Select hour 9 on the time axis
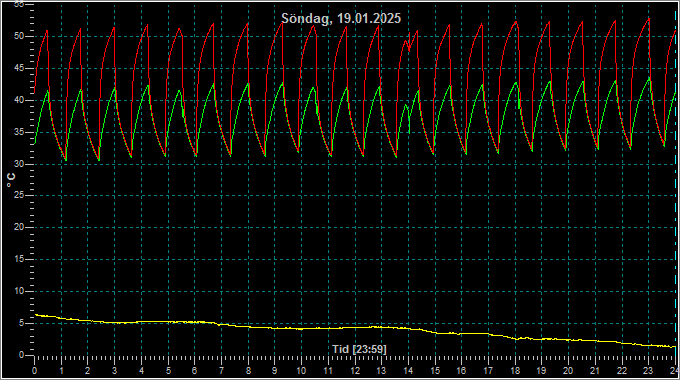680x380 pixels. (x=275, y=371)
